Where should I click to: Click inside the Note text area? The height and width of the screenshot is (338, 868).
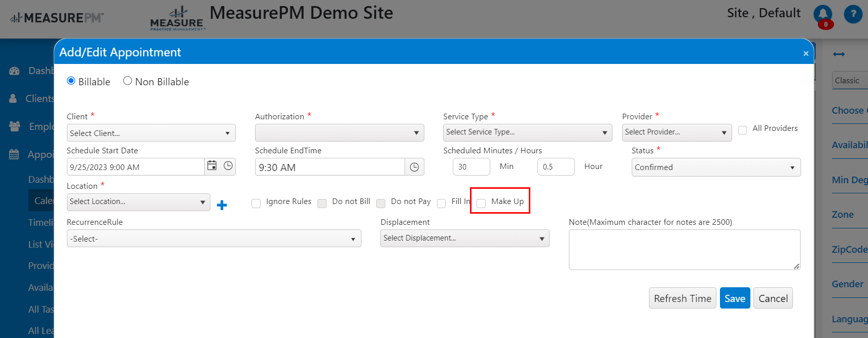[x=684, y=250]
